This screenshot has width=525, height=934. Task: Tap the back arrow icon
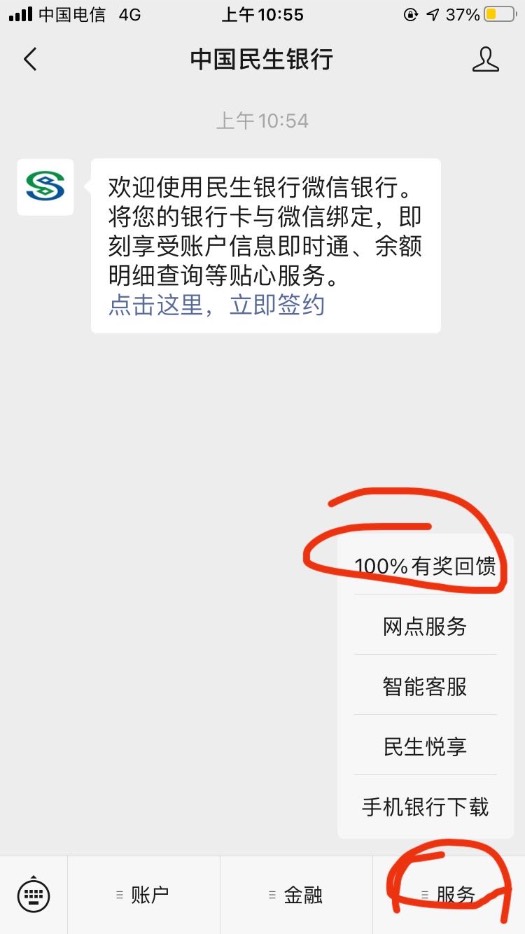[30, 59]
